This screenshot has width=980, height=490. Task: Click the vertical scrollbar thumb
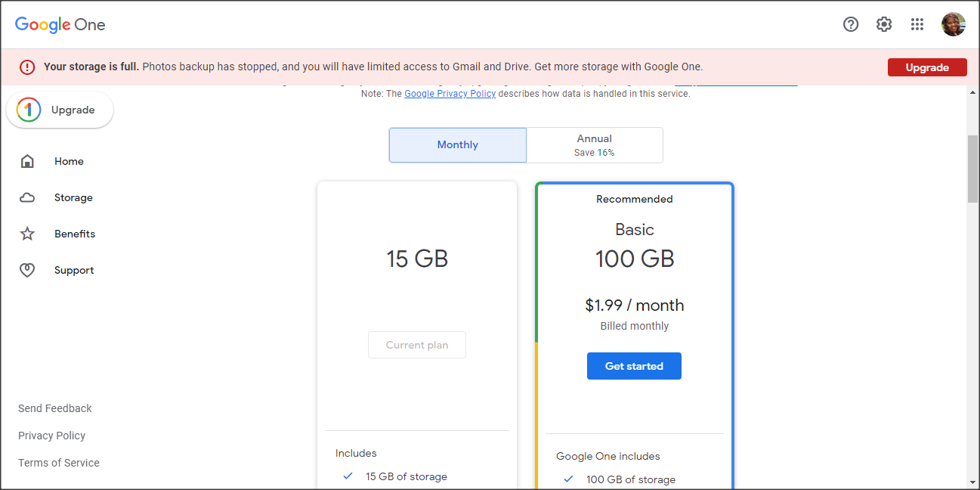point(973,169)
